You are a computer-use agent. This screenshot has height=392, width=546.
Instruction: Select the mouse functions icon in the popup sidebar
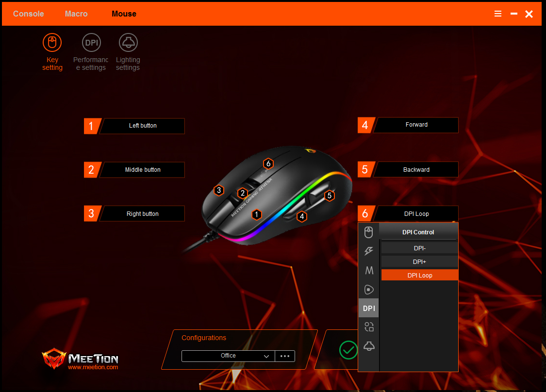coord(368,232)
